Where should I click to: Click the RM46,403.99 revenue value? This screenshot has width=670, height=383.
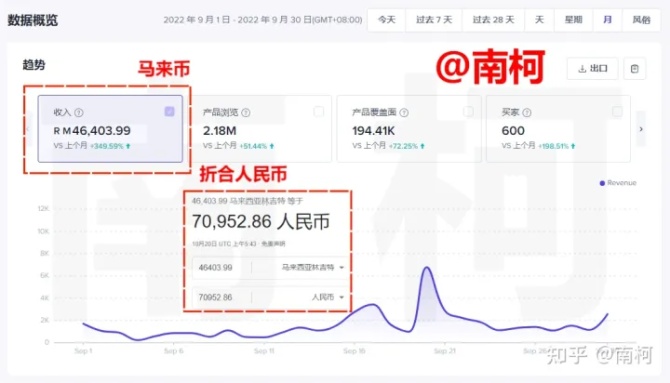(x=92, y=130)
